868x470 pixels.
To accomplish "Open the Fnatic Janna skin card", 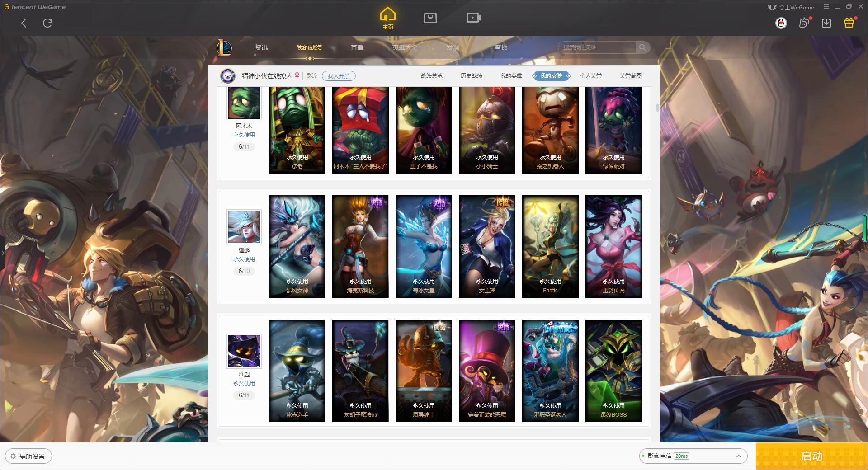I will point(550,246).
